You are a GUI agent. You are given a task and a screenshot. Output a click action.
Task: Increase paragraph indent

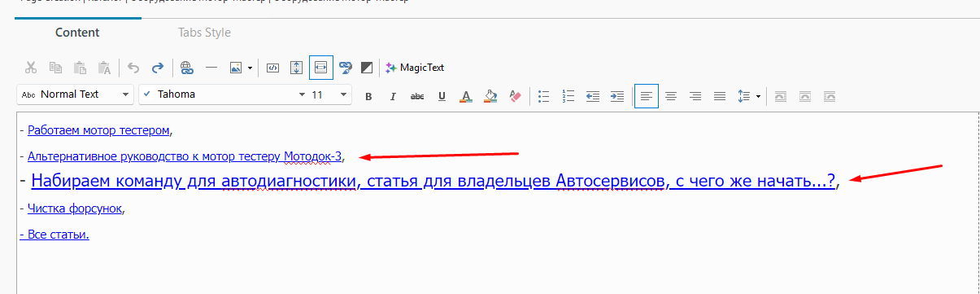pyautogui.click(x=617, y=96)
